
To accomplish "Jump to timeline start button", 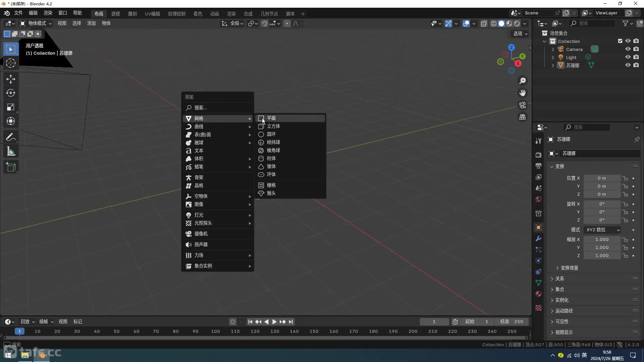I will 250,322.
